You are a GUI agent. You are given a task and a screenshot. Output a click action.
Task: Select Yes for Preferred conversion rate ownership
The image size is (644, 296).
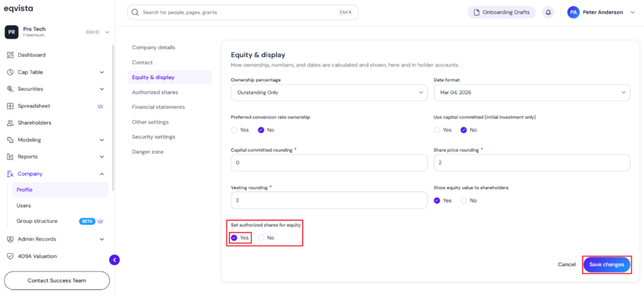tap(234, 130)
